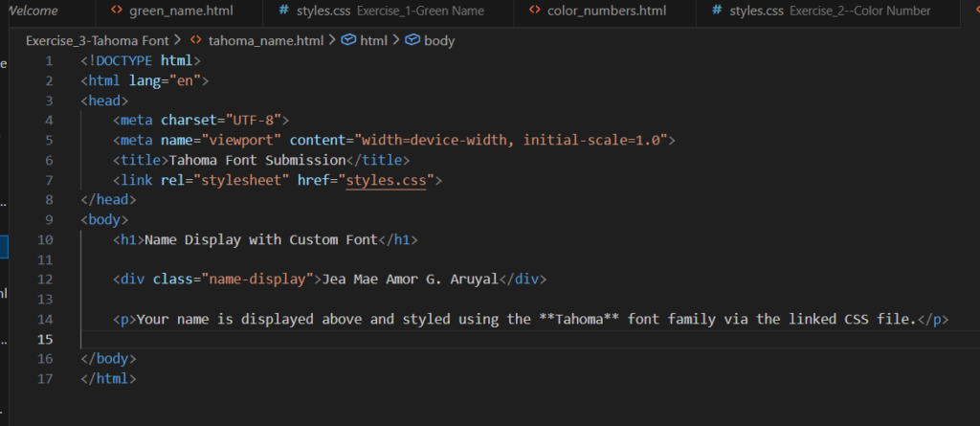Click the symbol cube icon before html breadcrumb
This screenshot has height=426, width=980.
[348, 41]
